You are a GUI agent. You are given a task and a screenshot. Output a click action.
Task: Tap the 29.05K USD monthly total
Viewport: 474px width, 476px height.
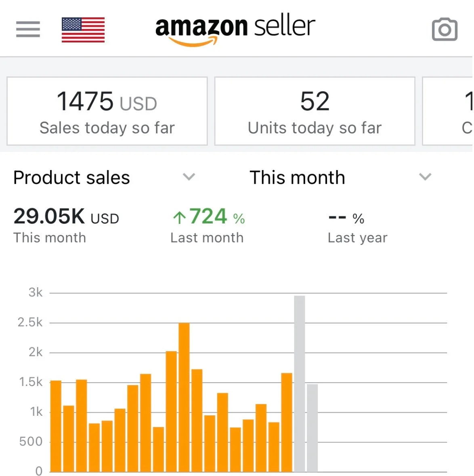(66, 217)
